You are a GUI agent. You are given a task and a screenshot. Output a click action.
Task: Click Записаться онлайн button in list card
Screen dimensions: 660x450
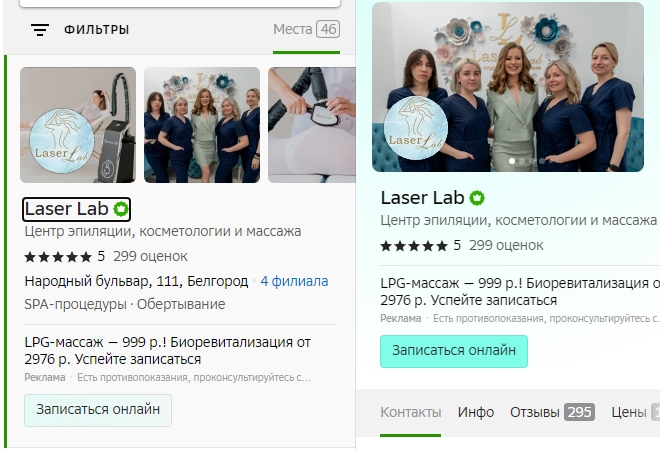98,410
